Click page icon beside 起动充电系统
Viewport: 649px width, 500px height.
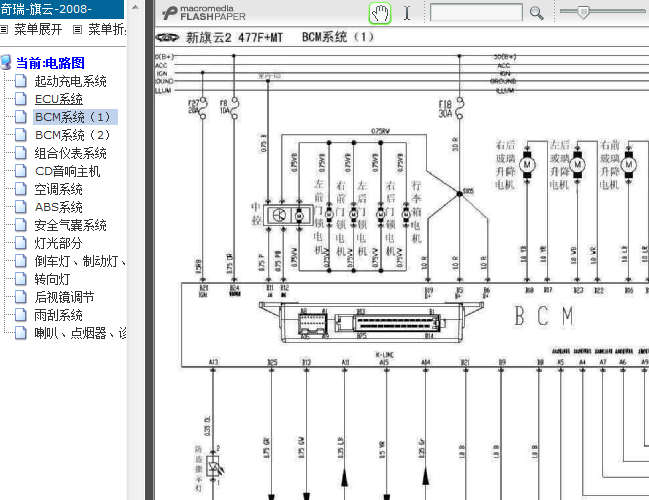(x=21, y=81)
